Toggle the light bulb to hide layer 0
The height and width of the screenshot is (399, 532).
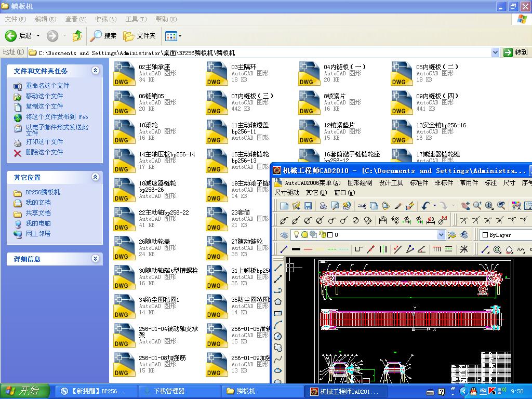point(296,235)
